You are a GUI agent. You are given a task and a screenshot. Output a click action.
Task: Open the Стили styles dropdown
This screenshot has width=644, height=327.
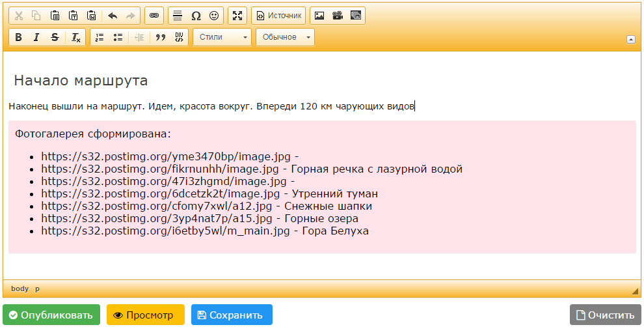pyautogui.click(x=222, y=37)
